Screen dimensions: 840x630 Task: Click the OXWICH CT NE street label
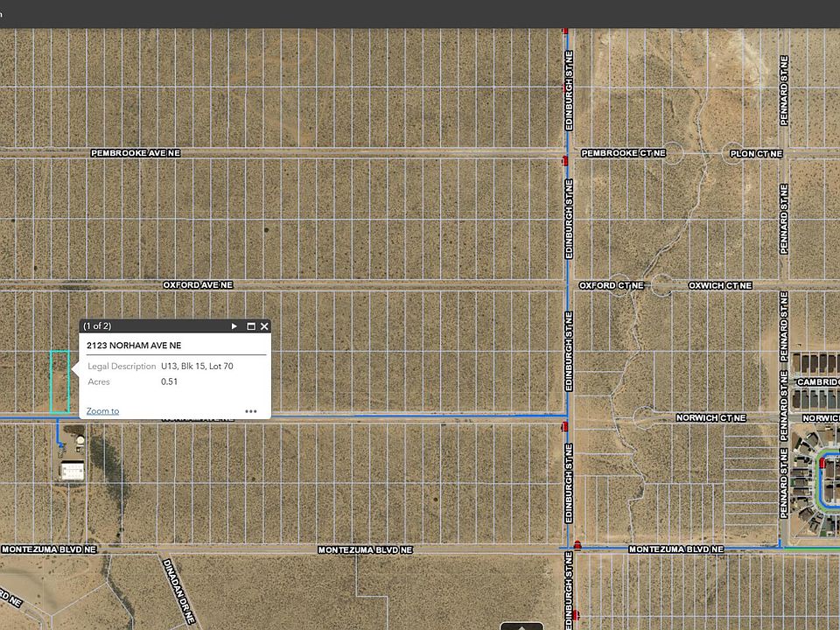[720, 285]
